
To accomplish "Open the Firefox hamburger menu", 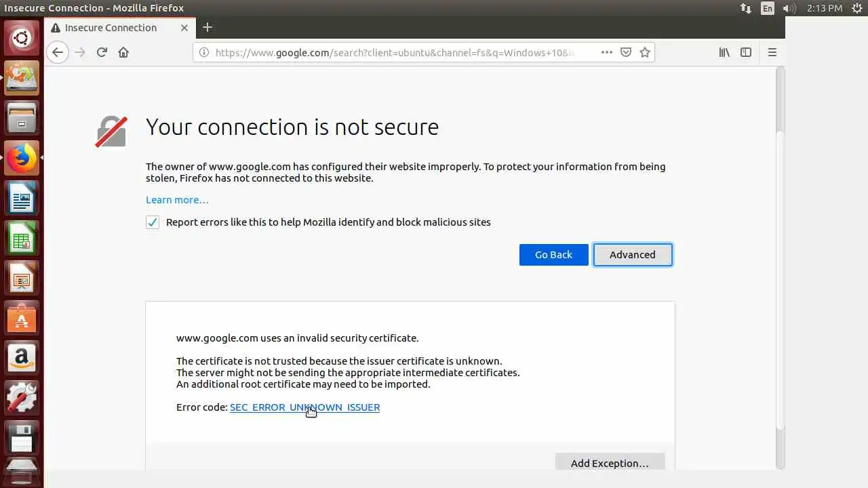I will 772,52.
